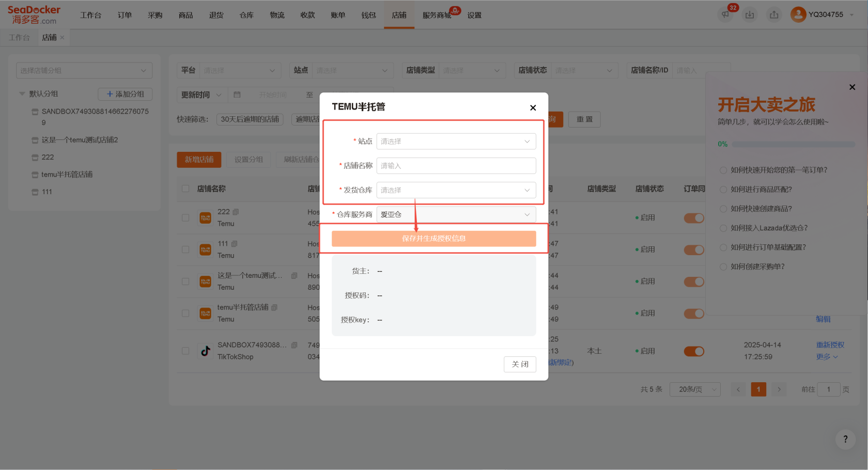Click the announcement megaphone icon in header
868x470 pixels.
[725, 14]
